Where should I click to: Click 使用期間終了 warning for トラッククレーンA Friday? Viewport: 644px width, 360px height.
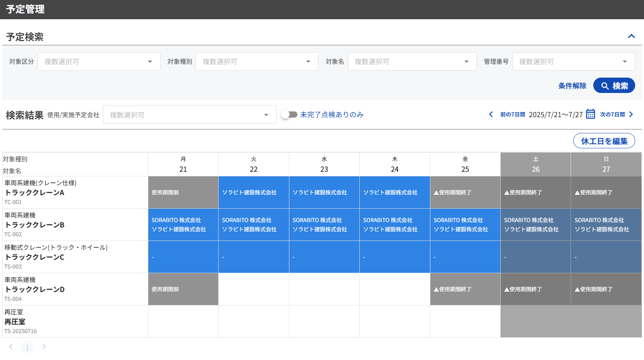click(465, 192)
